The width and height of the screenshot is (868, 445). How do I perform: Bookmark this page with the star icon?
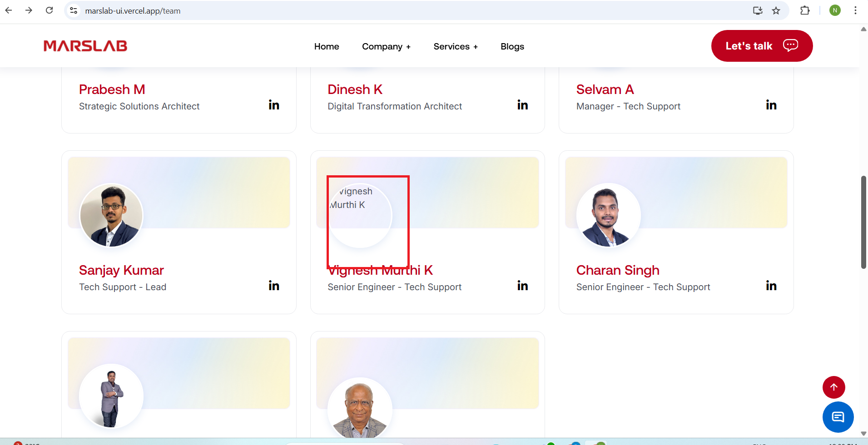(x=776, y=10)
